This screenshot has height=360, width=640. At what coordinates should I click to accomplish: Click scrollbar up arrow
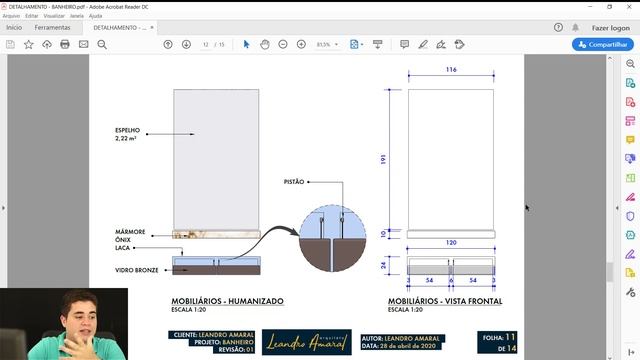point(610,58)
